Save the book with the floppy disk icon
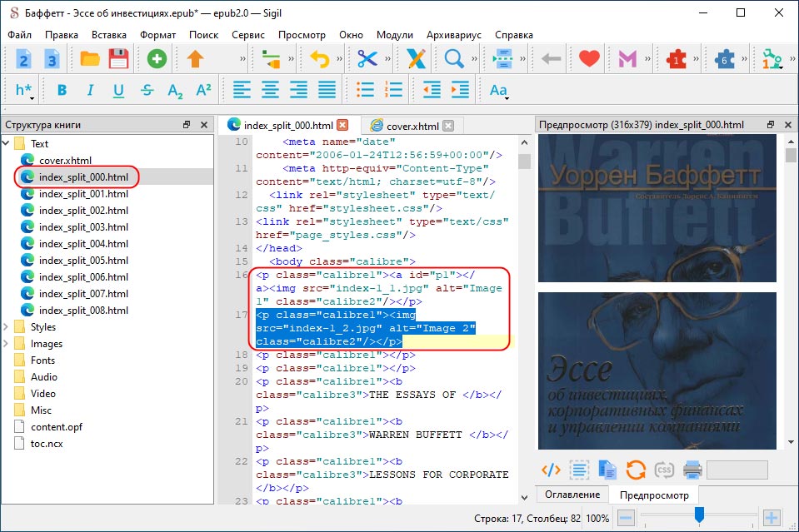The width and height of the screenshot is (799, 532). [x=119, y=59]
